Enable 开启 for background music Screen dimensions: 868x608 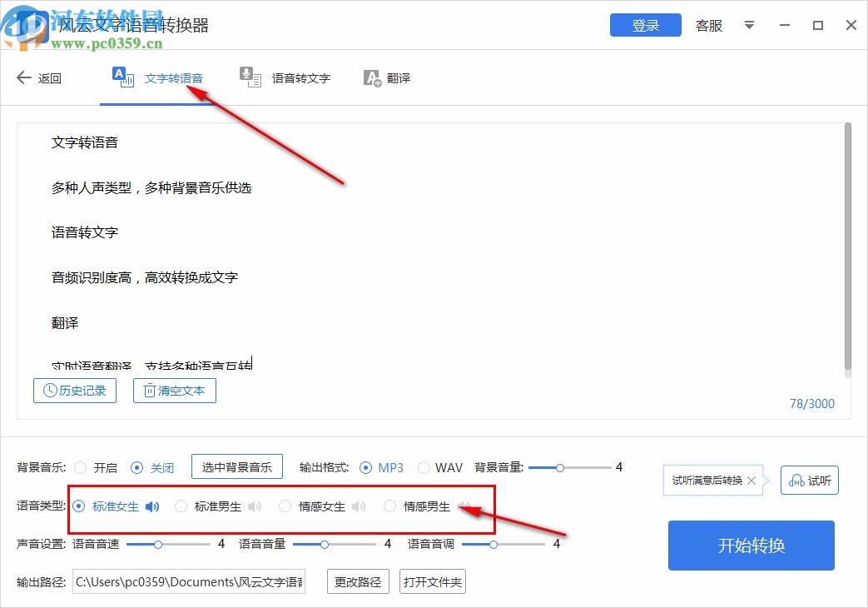coord(81,467)
